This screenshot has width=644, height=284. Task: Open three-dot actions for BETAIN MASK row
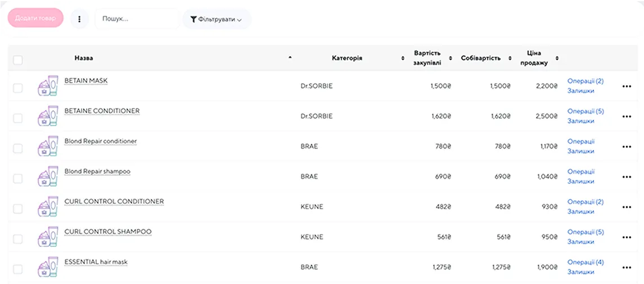click(x=627, y=86)
